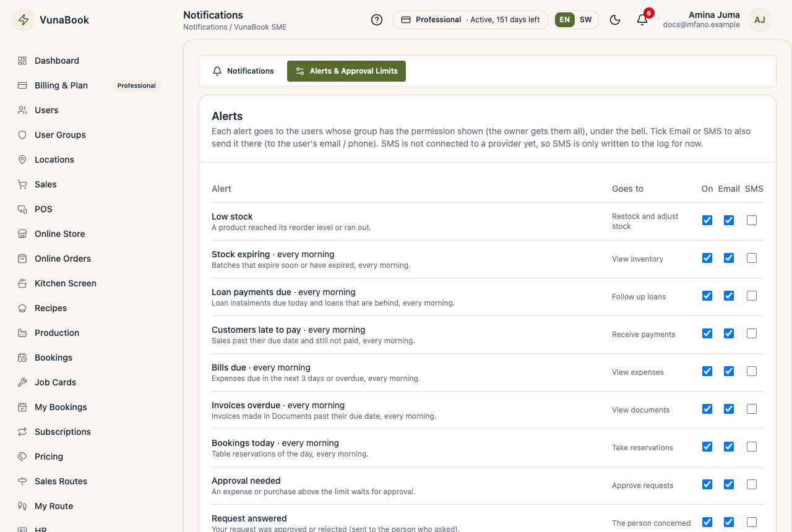
Task: Click the VunaBook lightning logo icon
Action: pos(24,20)
